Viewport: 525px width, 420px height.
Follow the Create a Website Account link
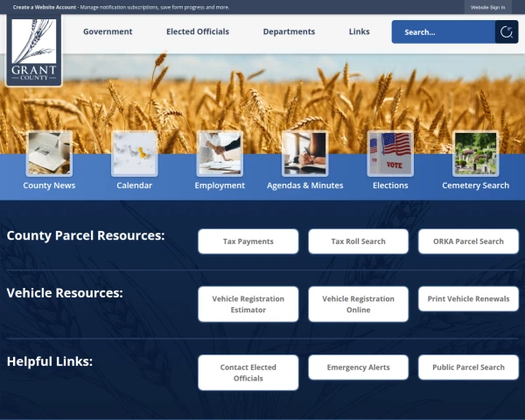click(45, 7)
